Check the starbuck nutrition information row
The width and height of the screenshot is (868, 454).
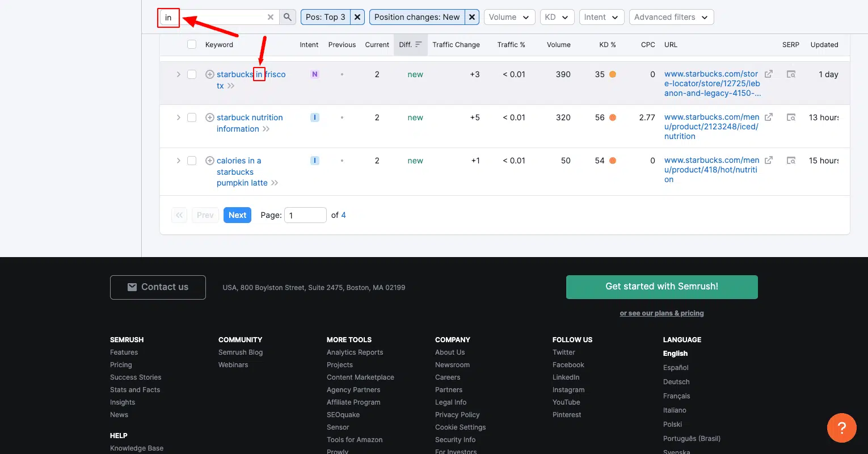pyautogui.click(x=192, y=117)
